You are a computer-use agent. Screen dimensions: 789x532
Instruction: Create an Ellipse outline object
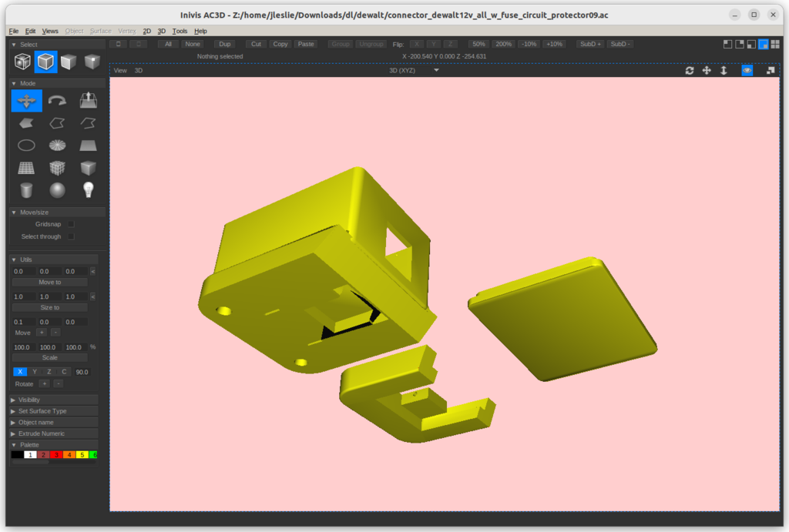click(26, 146)
